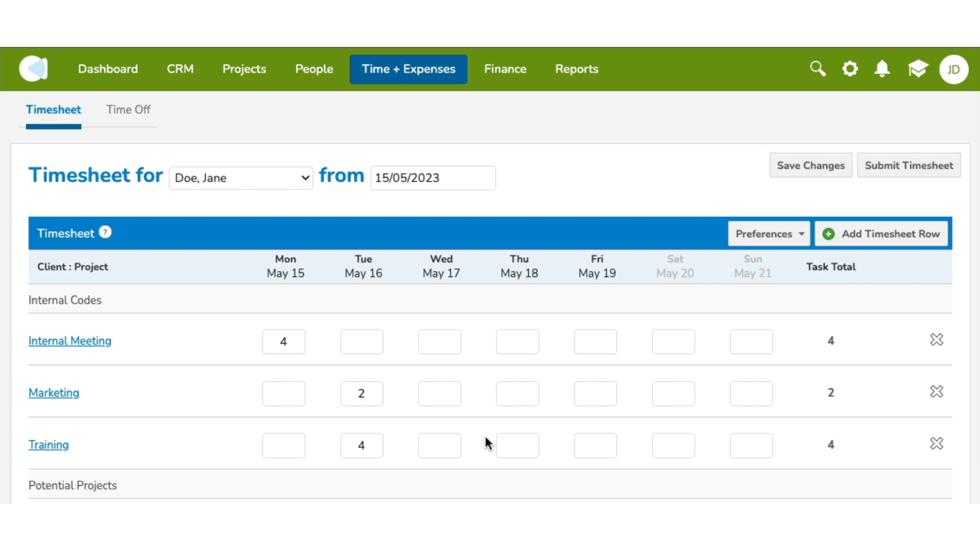Viewport: 980px width, 551px height.
Task: Click the Marketing row task total 2
Action: pyautogui.click(x=831, y=392)
